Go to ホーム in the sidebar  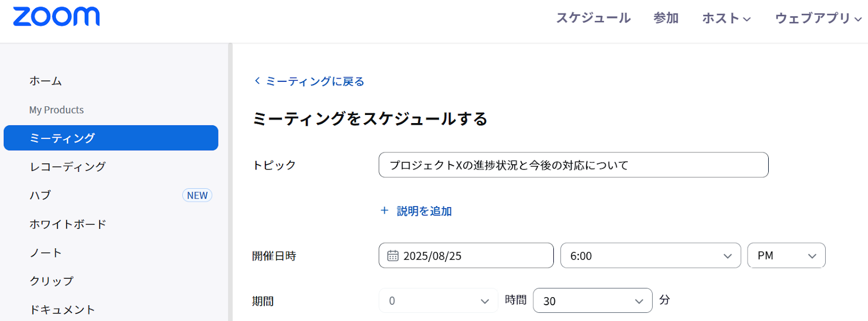pos(46,81)
